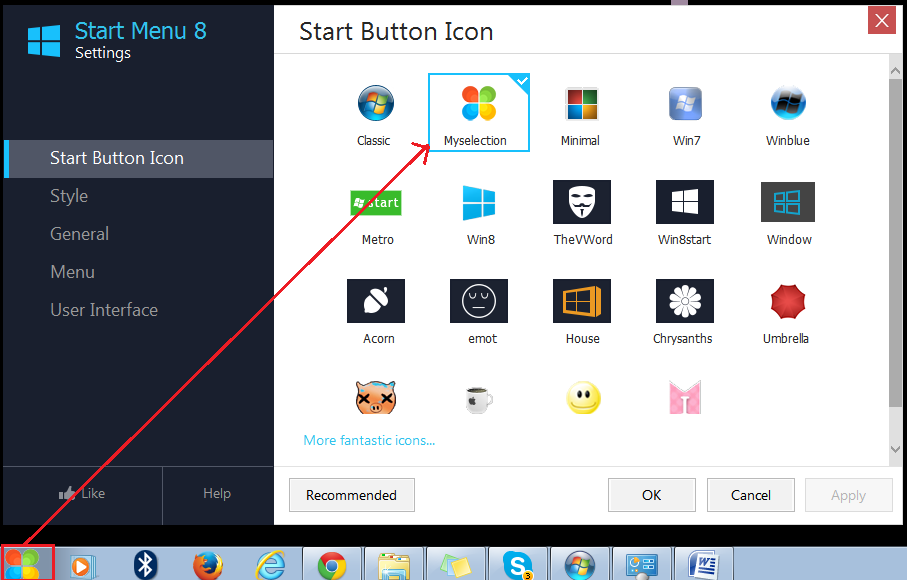Click the Like thumbs-up button
Screen dimensions: 907x580
coord(82,493)
